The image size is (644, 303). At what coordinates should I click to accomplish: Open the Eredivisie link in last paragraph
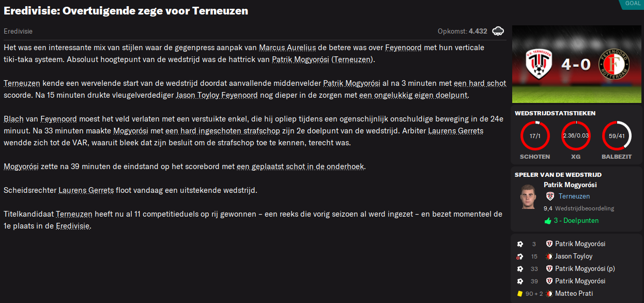coord(72,226)
